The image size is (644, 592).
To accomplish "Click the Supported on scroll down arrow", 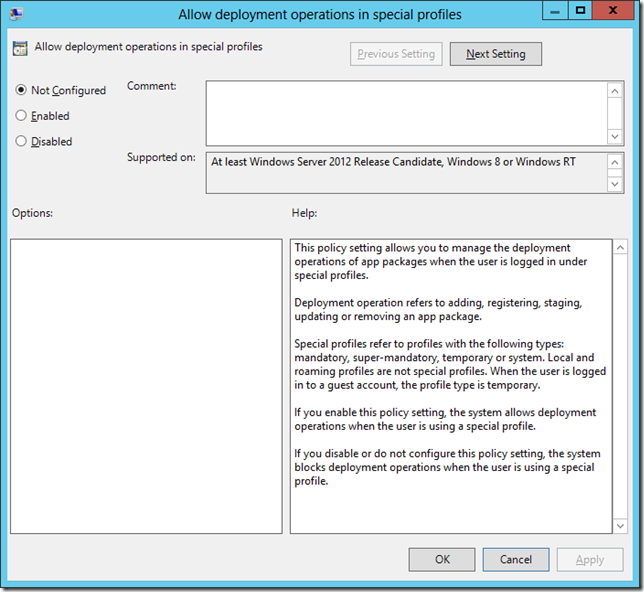I will (615, 183).
